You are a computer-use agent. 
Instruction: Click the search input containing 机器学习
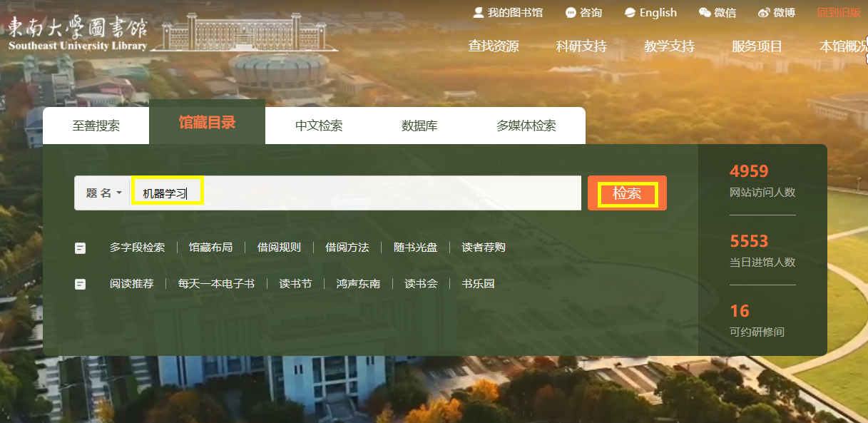pos(355,193)
